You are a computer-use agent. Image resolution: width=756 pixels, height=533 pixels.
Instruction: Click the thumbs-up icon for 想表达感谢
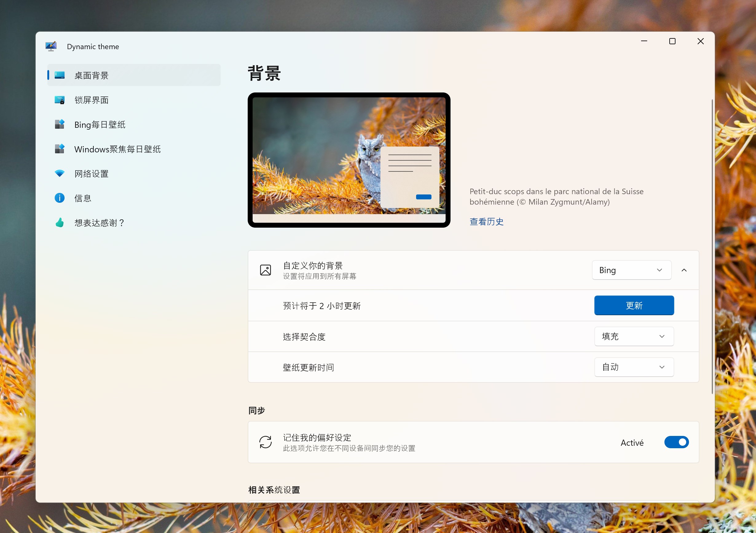click(60, 222)
